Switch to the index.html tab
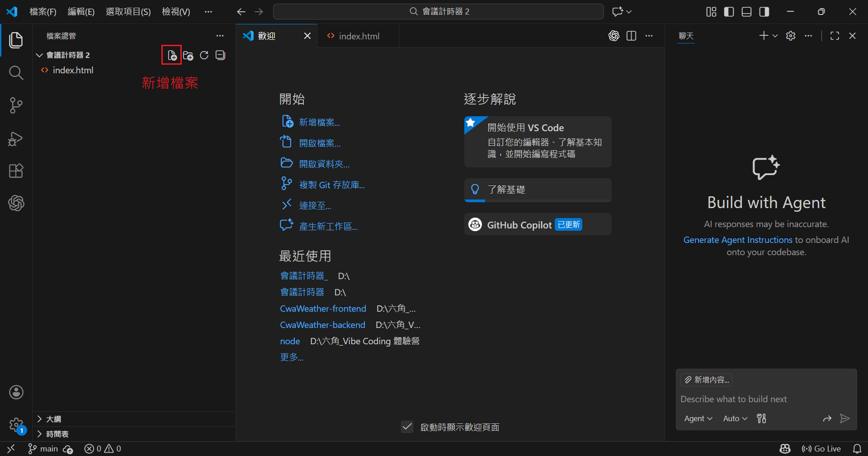Viewport: 868px width, 456px height. coord(359,36)
